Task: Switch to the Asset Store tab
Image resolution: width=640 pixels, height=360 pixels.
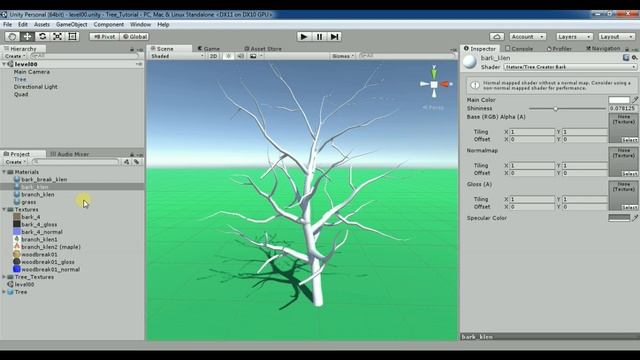Action: click(263, 49)
